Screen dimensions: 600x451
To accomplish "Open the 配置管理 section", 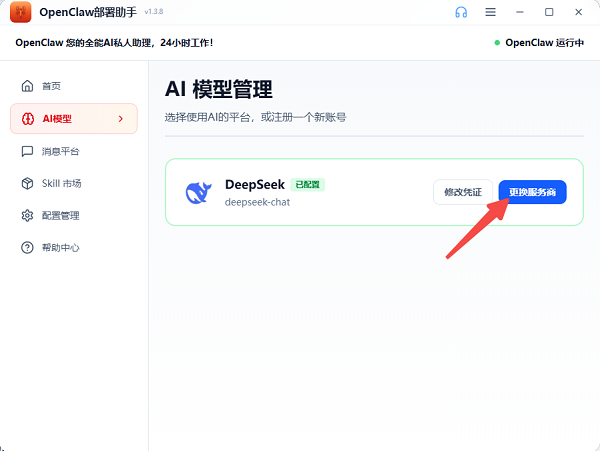I will point(74,215).
